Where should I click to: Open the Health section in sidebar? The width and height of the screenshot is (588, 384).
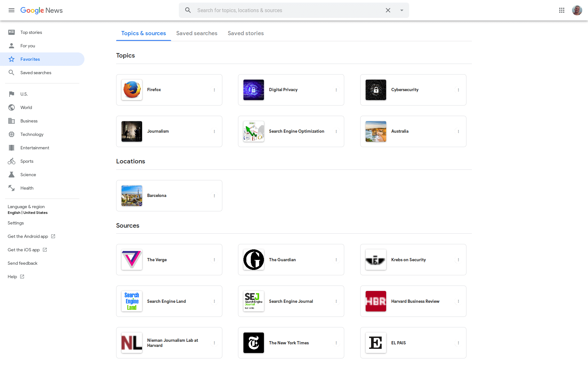click(27, 188)
